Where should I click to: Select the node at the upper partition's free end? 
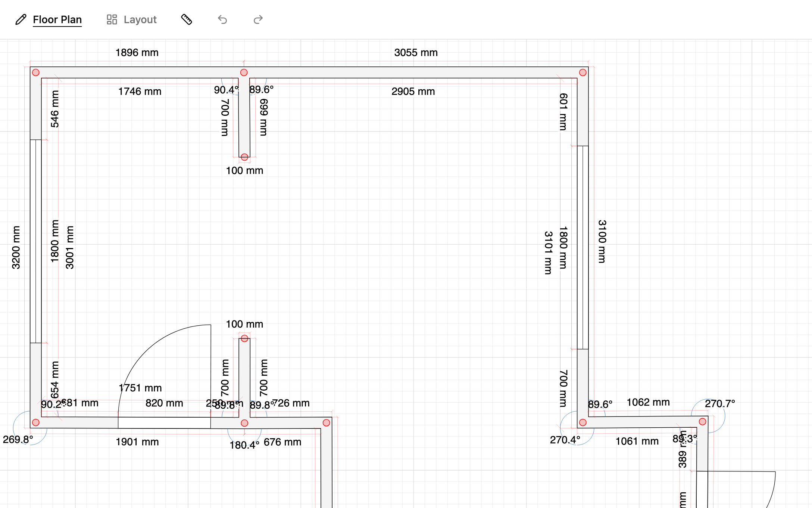pyautogui.click(x=244, y=157)
